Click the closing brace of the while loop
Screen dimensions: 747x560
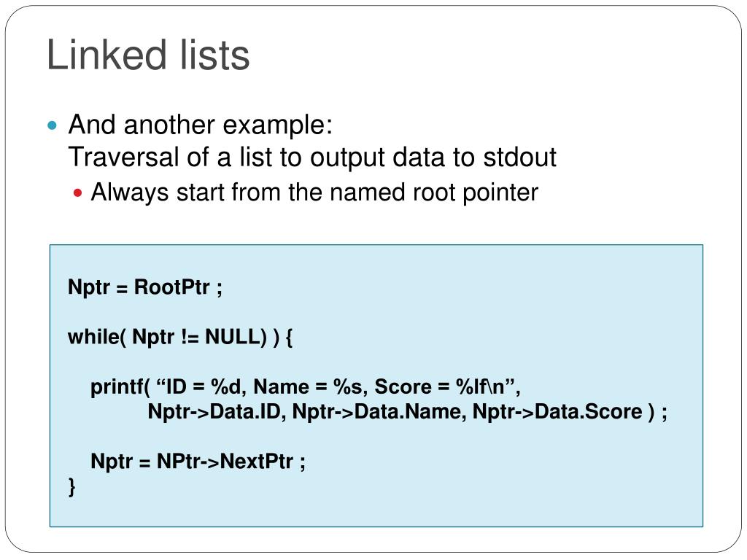[x=72, y=486]
